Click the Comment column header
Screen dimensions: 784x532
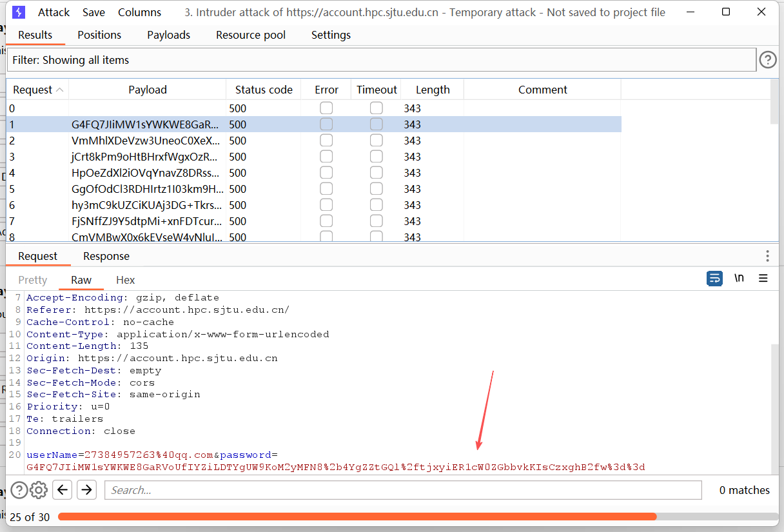(543, 90)
